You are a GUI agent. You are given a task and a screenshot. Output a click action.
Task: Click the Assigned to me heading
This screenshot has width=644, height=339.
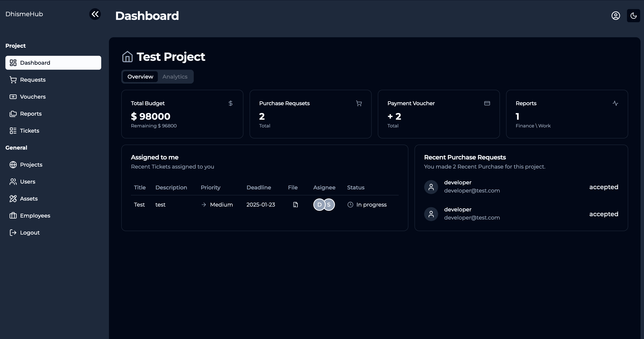155,157
